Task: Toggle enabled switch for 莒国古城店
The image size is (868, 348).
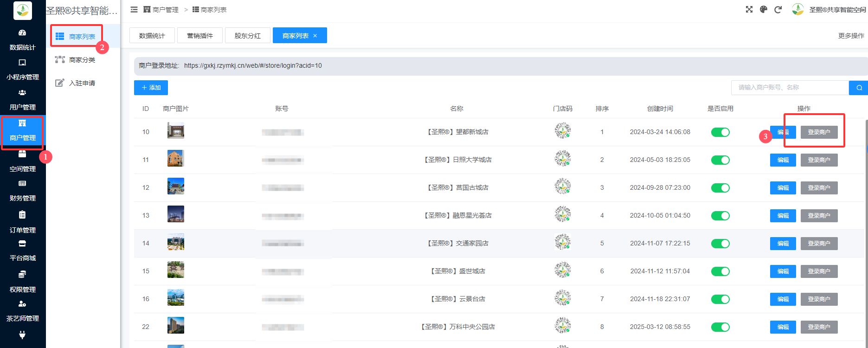Action: click(x=720, y=188)
